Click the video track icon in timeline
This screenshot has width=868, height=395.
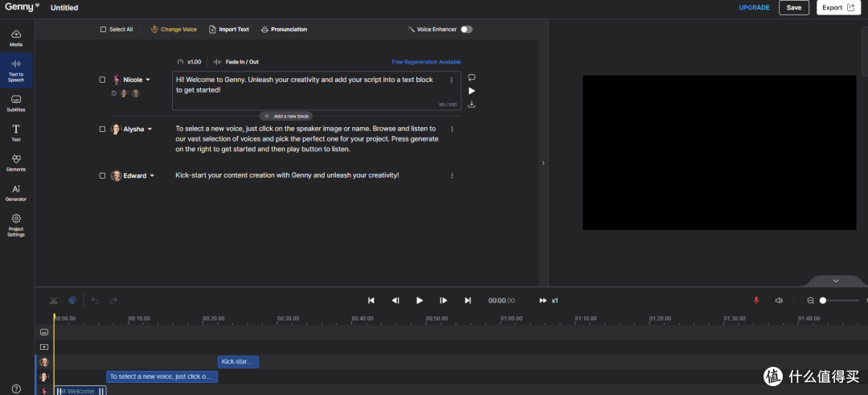pos(44,348)
